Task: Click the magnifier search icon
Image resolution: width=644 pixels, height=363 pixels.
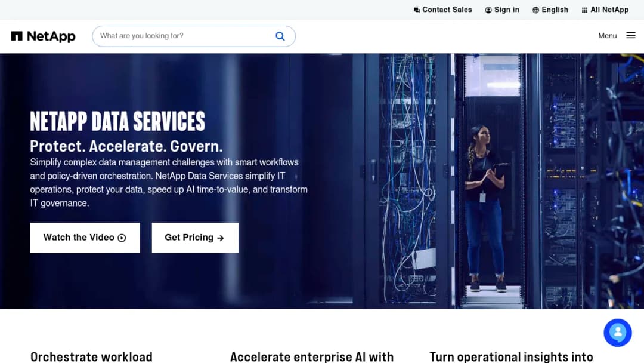Action: click(280, 36)
